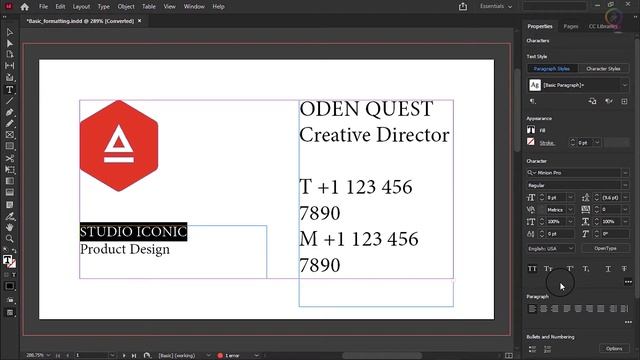Image resolution: width=640 pixels, height=360 pixels.
Task: Open the font size dropdown
Action: click(x=571, y=198)
